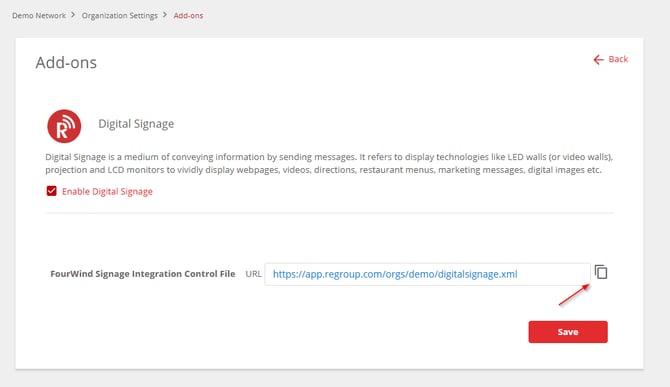Click the Save button
Image resolution: width=670 pixels, height=387 pixels.
click(568, 332)
